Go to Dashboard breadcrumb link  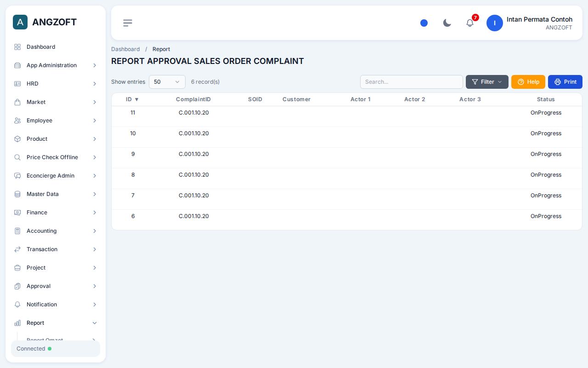[x=125, y=49]
